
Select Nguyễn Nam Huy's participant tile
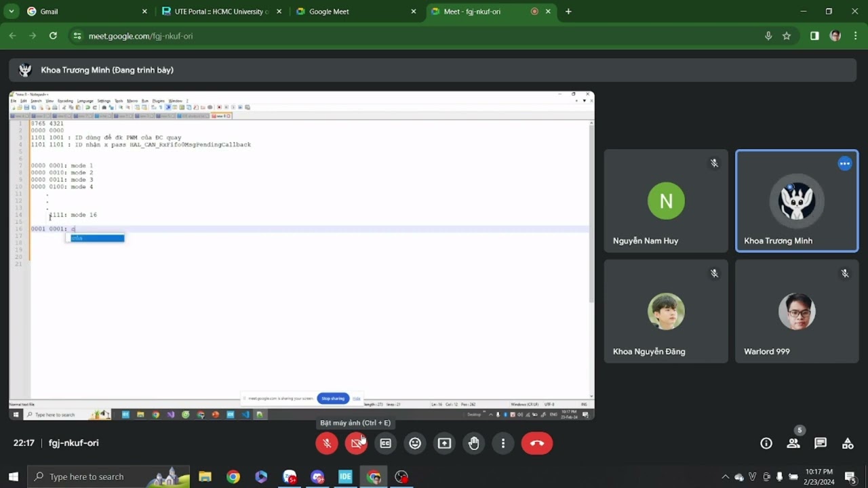click(x=666, y=201)
